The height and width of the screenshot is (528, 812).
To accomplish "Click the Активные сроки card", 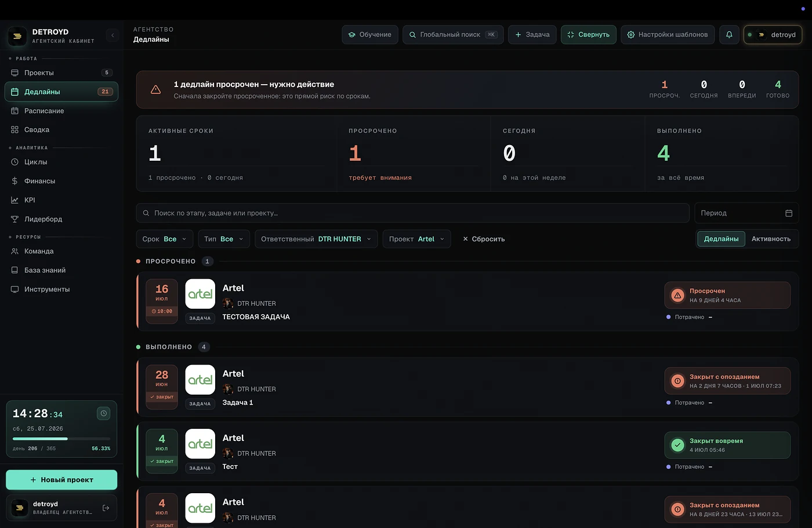I will point(236,154).
